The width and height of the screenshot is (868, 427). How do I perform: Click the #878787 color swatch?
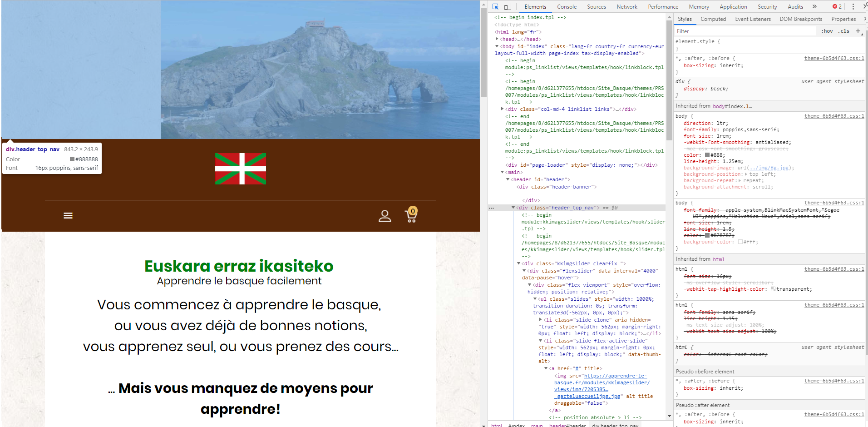coord(707,235)
